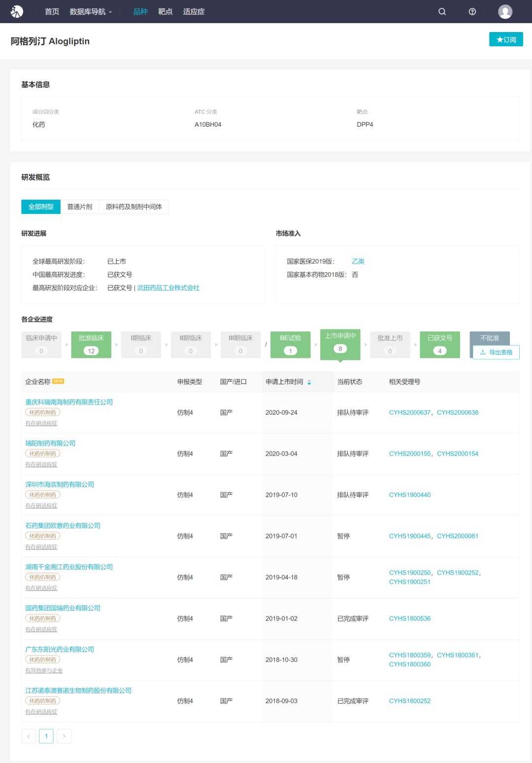This screenshot has height=763, width=532.
Task: Open 深圳市海滨制药有限公司 link
Action: (x=60, y=485)
